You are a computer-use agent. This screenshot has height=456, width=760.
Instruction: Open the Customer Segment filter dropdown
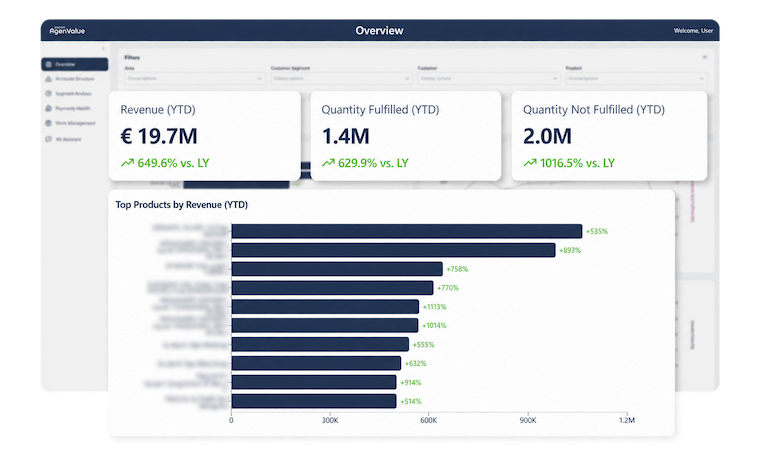pyautogui.click(x=341, y=79)
